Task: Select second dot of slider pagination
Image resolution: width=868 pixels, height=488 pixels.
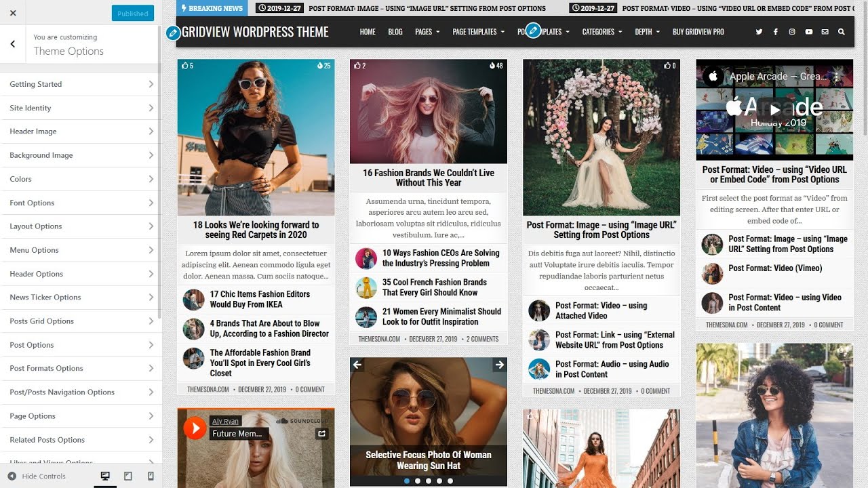Action: (x=418, y=481)
